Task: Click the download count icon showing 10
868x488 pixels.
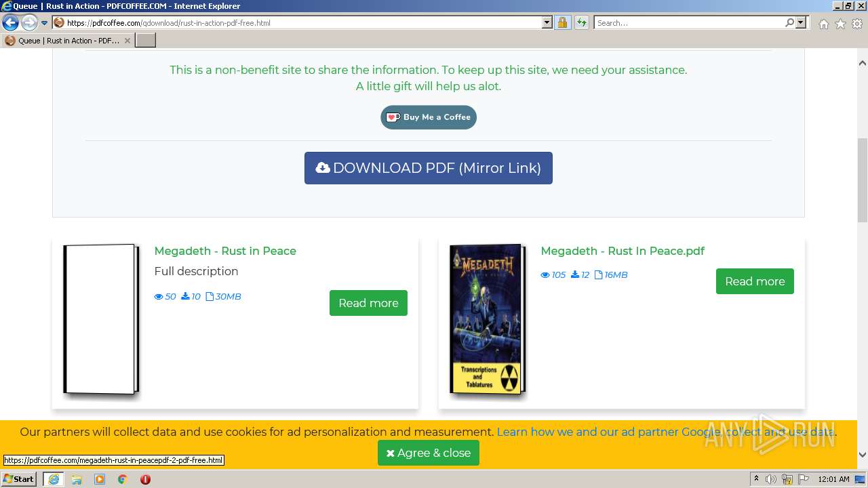Action: [185, 296]
